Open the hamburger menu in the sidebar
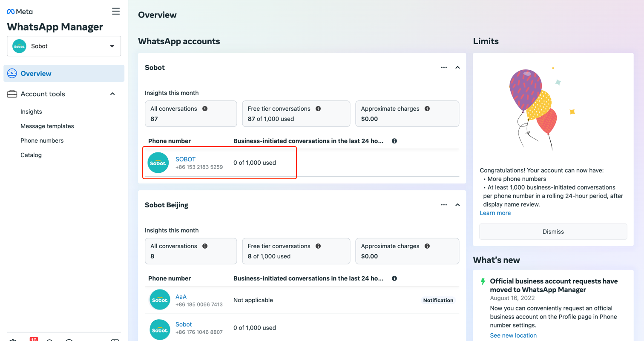Image resolution: width=644 pixels, height=341 pixels. pyautogui.click(x=116, y=11)
